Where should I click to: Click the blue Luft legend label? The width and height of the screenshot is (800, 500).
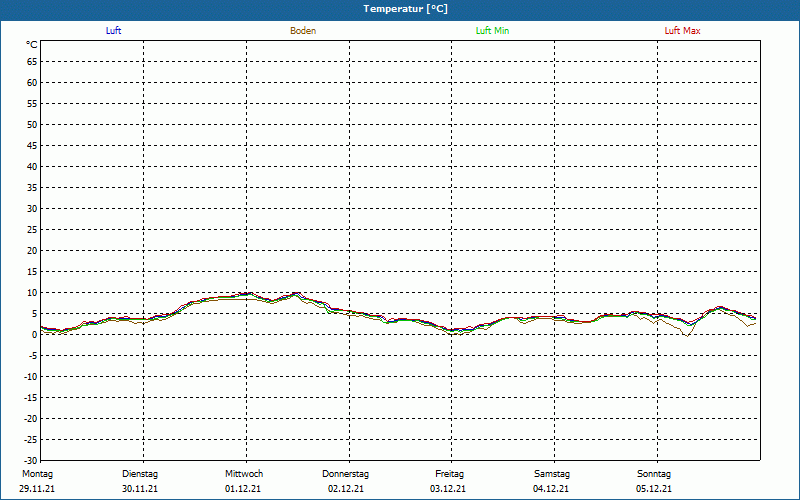pyautogui.click(x=113, y=31)
